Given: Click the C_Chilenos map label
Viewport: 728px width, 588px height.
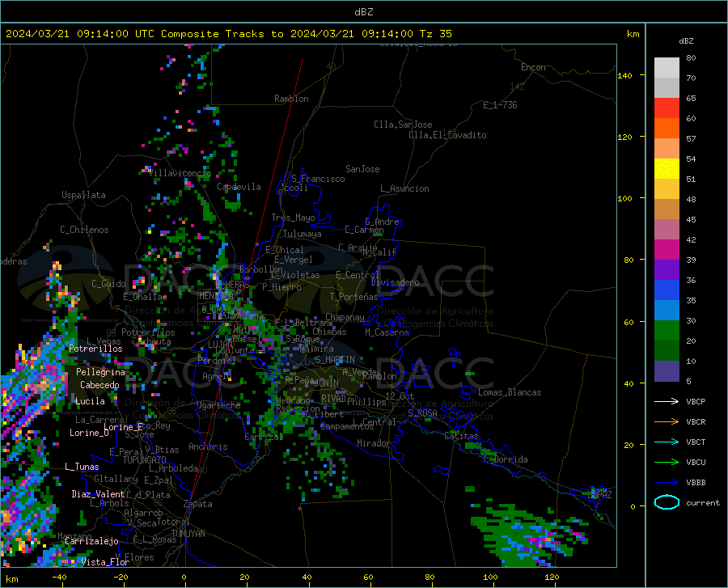Looking at the screenshot, I should click(84, 230).
